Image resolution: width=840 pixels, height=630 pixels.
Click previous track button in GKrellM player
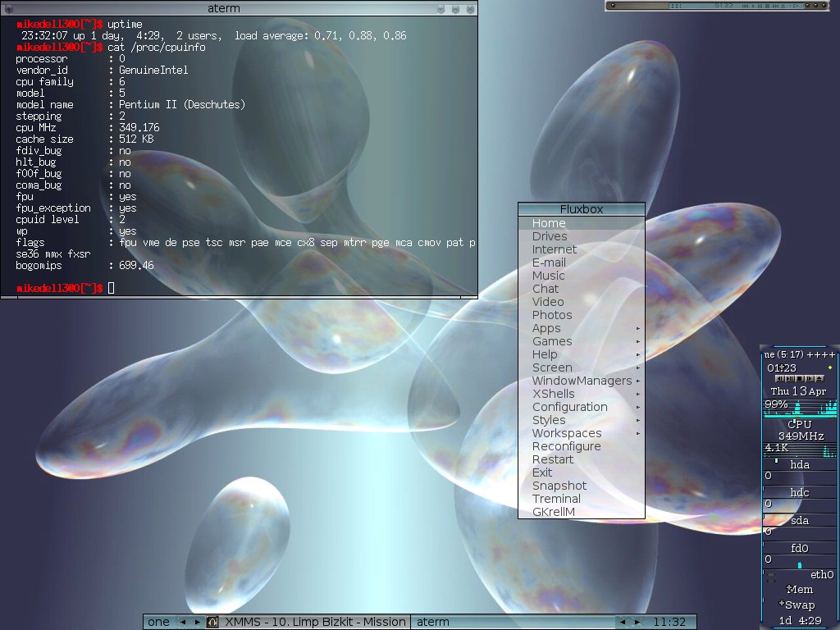779,378
